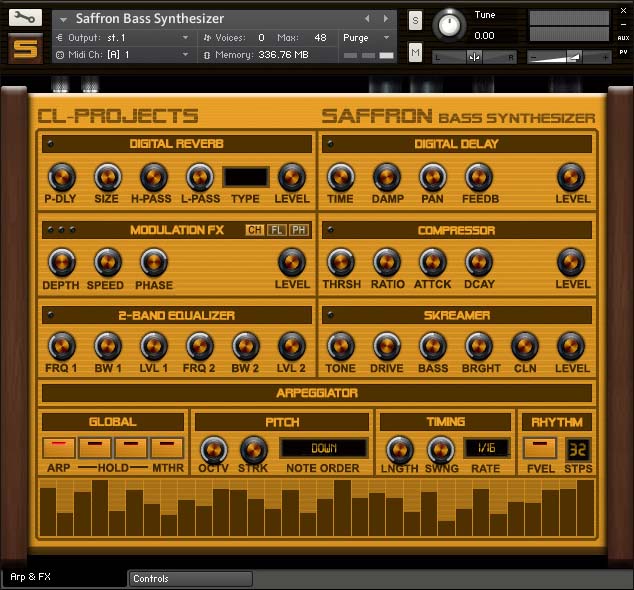Click the STPS value 32
The width and height of the screenshot is (634, 590).
click(x=578, y=449)
